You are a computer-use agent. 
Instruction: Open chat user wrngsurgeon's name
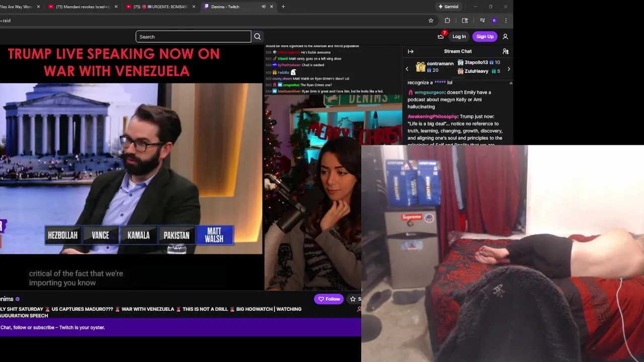pyautogui.click(x=429, y=93)
